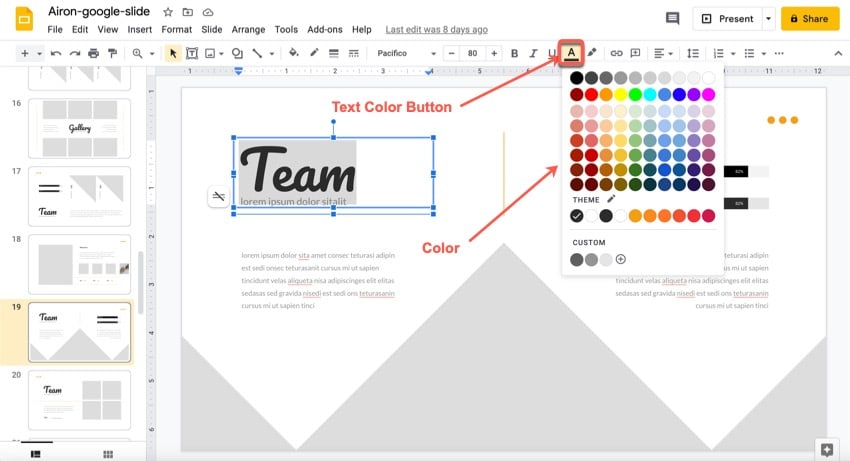Click the yellow Share button

coord(809,19)
